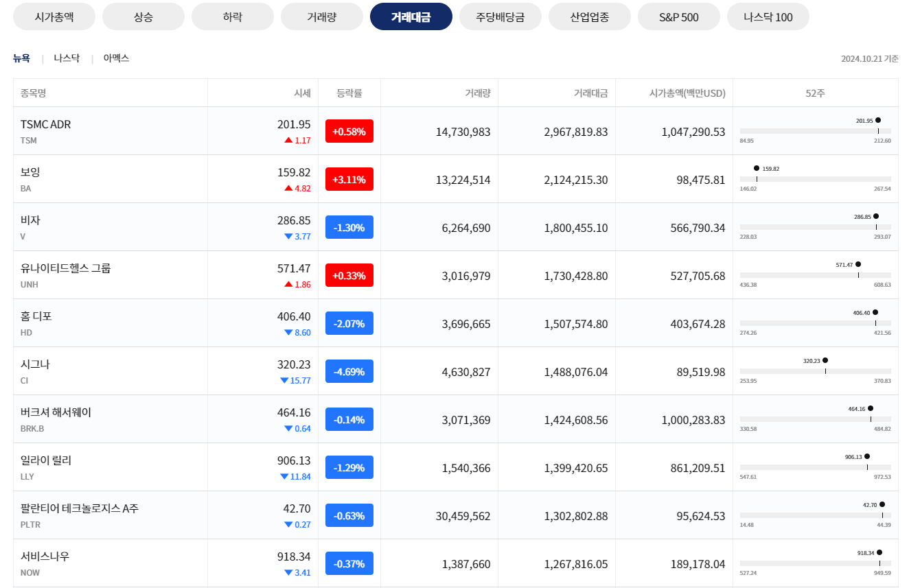Click TSMC volume 14,730,983
The height and width of the screenshot is (588, 909).
pyautogui.click(x=463, y=132)
